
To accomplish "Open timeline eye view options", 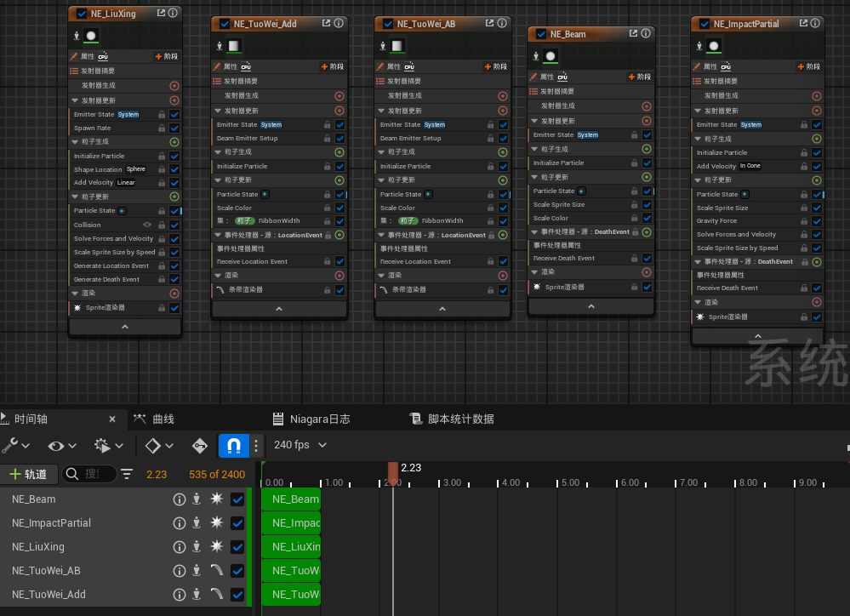I will coord(62,446).
